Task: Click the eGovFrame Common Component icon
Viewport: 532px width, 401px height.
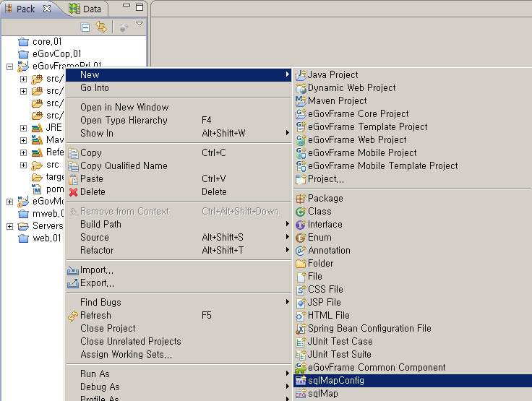Action: pyautogui.click(x=301, y=367)
